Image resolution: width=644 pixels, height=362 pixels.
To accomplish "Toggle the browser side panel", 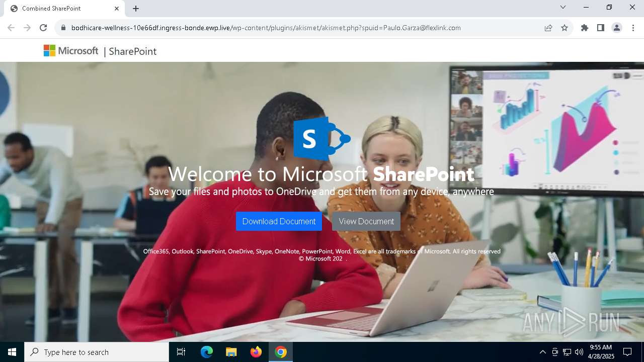I will [601, 28].
